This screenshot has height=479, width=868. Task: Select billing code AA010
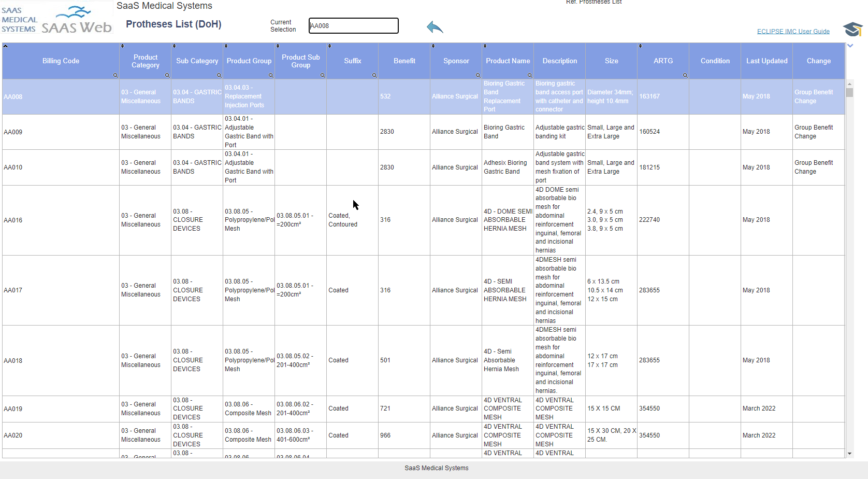click(13, 167)
